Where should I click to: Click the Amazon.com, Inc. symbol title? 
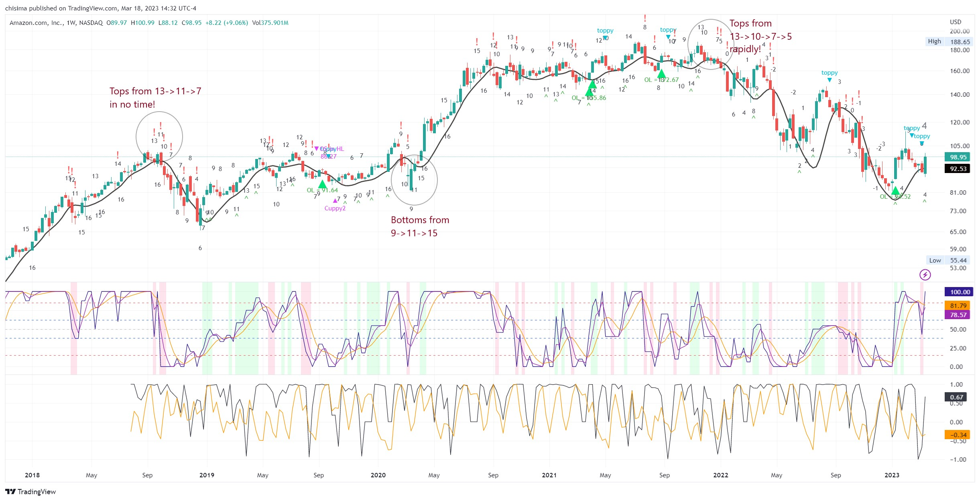(37, 23)
